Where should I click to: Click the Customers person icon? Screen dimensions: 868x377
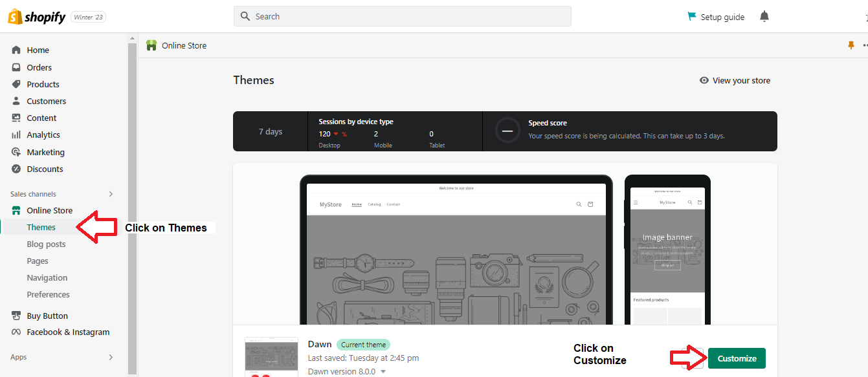16,101
